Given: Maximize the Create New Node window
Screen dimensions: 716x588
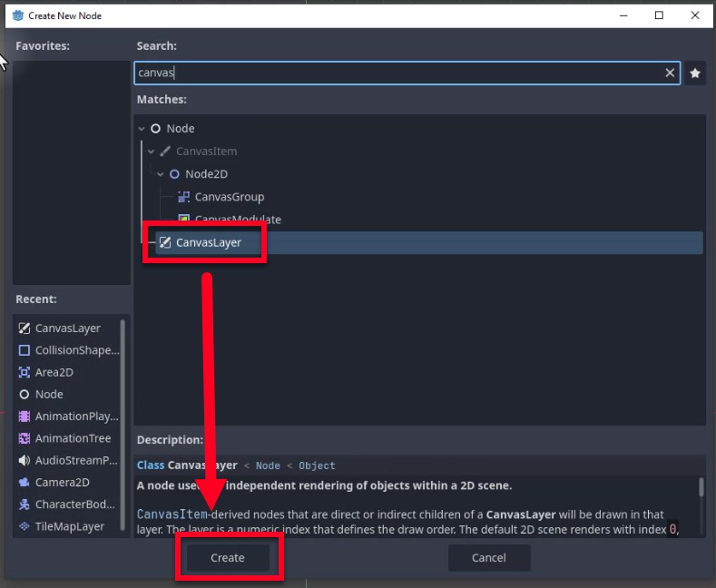Looking at the screenshot, I should pyautogui.click(x=659, y=15).
